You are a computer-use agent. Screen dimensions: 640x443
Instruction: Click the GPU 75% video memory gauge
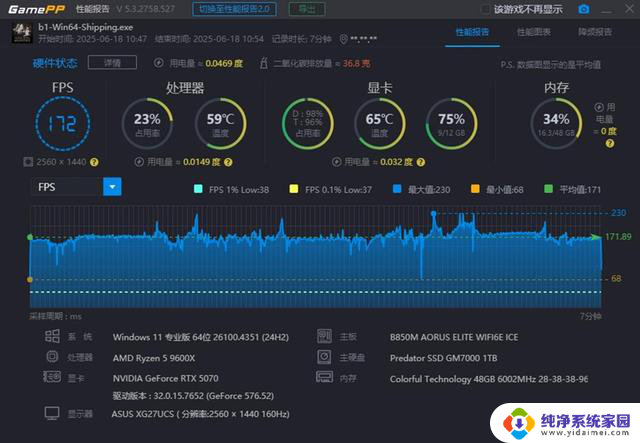[451, 124]
